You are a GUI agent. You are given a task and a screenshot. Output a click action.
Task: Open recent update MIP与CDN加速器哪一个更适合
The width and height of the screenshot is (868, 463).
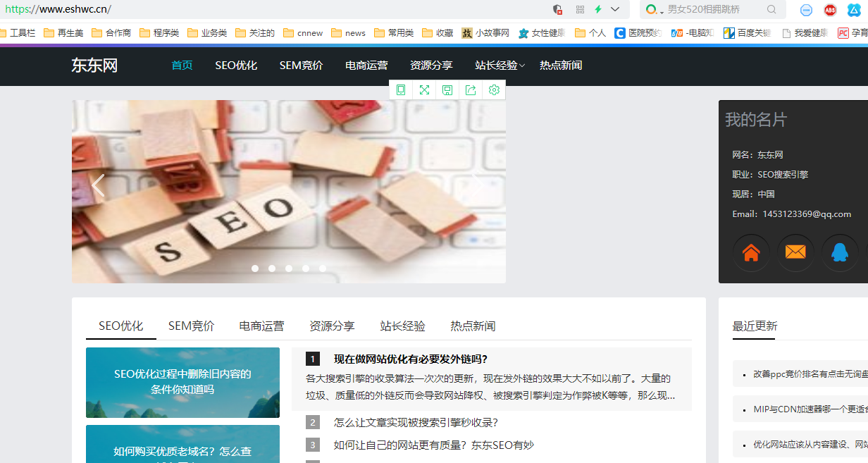coord(810,409)
